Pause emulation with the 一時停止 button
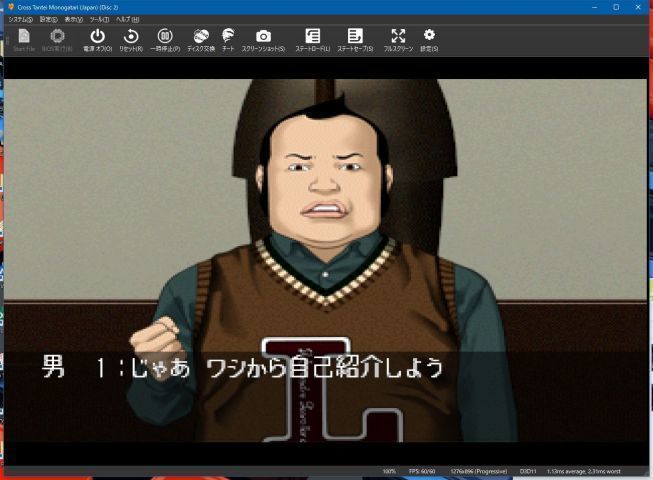This screenshot has width=653, height=480. click(x=165, y=40)
